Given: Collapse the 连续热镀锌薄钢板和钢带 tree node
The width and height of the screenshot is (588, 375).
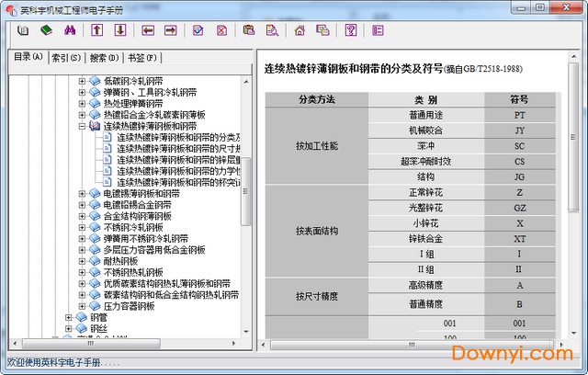Looking at the screenshot, I should 82,126.
